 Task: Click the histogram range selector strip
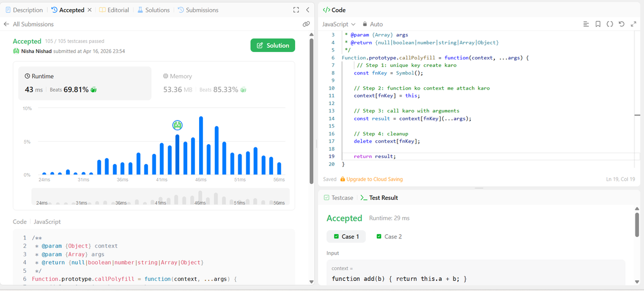pos(160,197)
